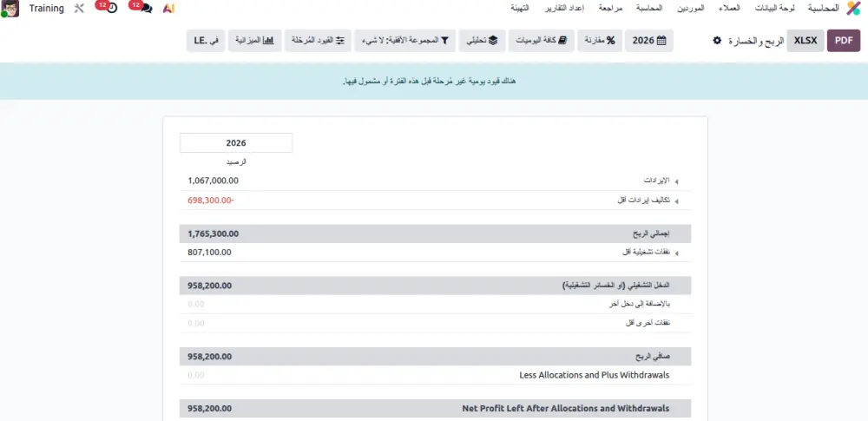Viewport: 868px width, 421px height.
Task: Click the الرصيد balance column header
Action: (236, 162)
